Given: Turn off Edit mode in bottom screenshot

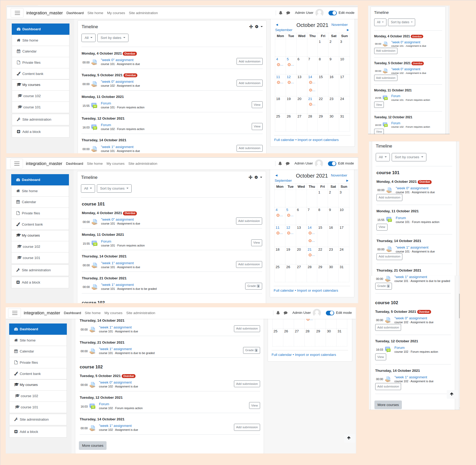Looking at the screenshot, I should click(x=330, y=313).
